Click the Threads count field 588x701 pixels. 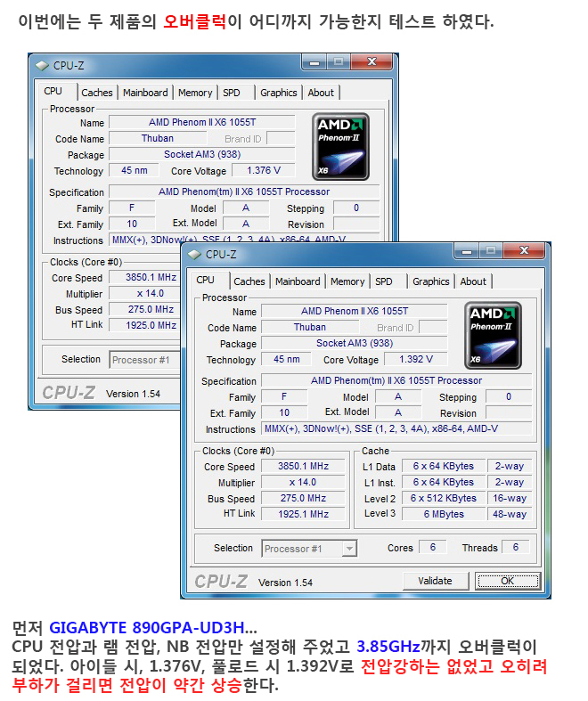tap(516, 547)
